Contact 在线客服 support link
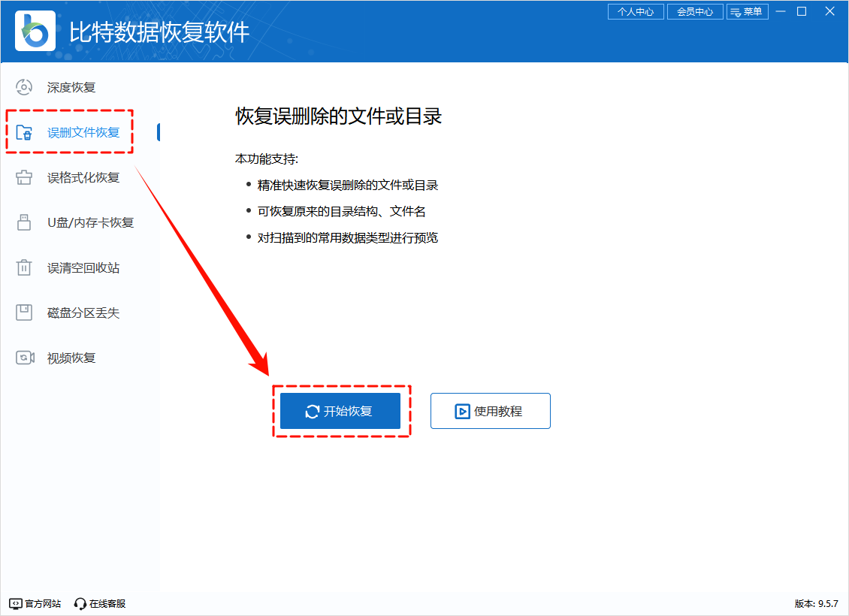 pyautogui.click(x=100, y=603)
